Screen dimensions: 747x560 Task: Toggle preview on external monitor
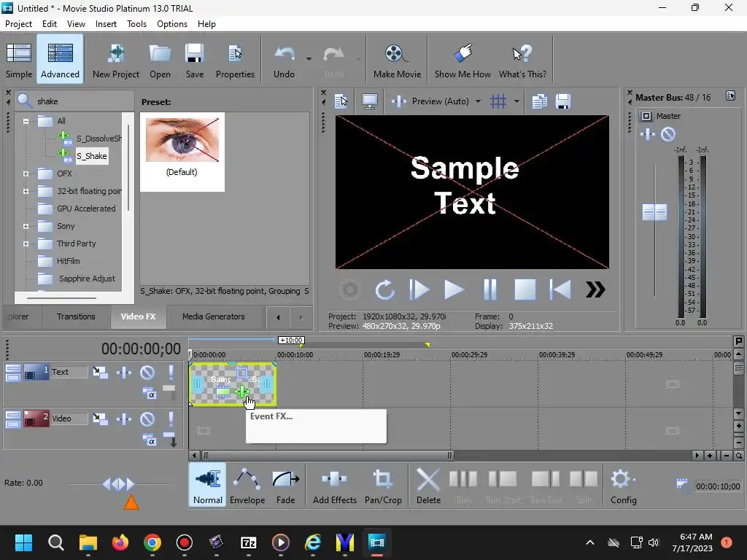click(x=370, y=101)
